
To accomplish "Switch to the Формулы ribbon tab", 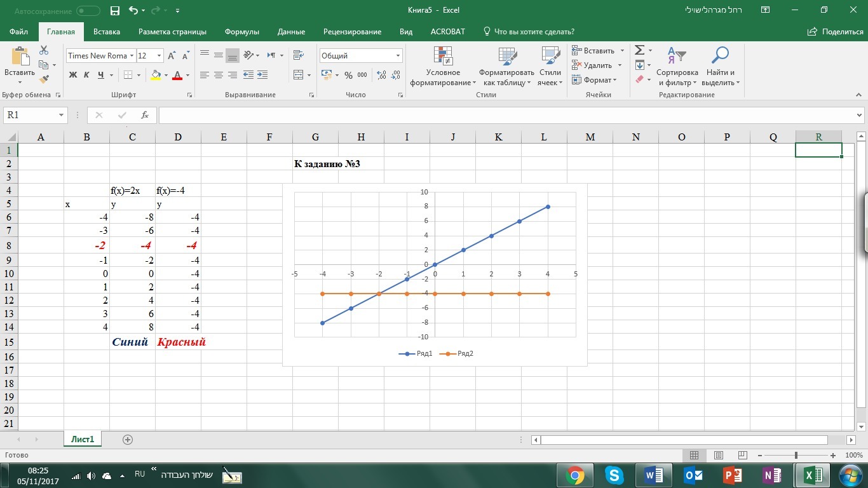I will coord(243,32).
